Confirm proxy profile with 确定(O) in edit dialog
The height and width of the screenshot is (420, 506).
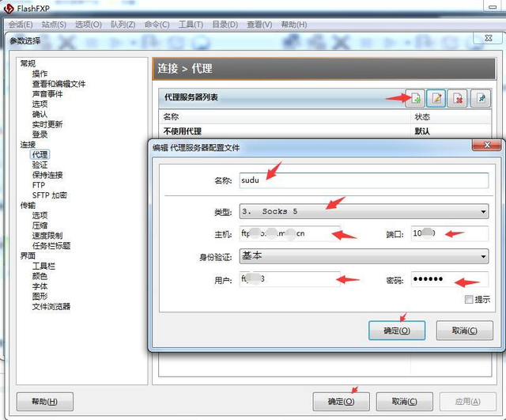pos(397,331)
